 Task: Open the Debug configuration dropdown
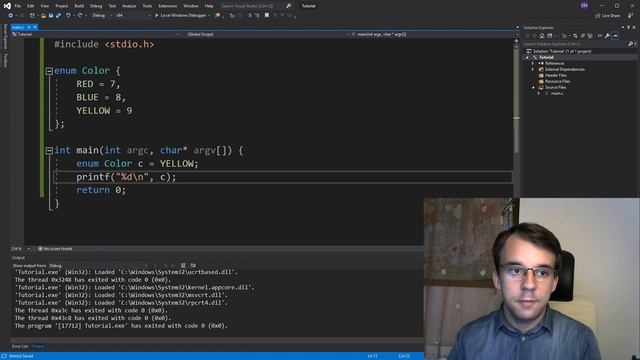coord(102,16)
